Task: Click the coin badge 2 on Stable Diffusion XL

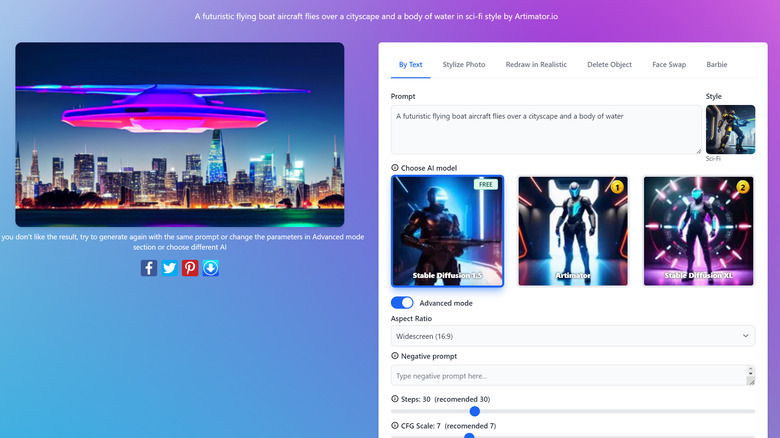Action: point(743,187)
